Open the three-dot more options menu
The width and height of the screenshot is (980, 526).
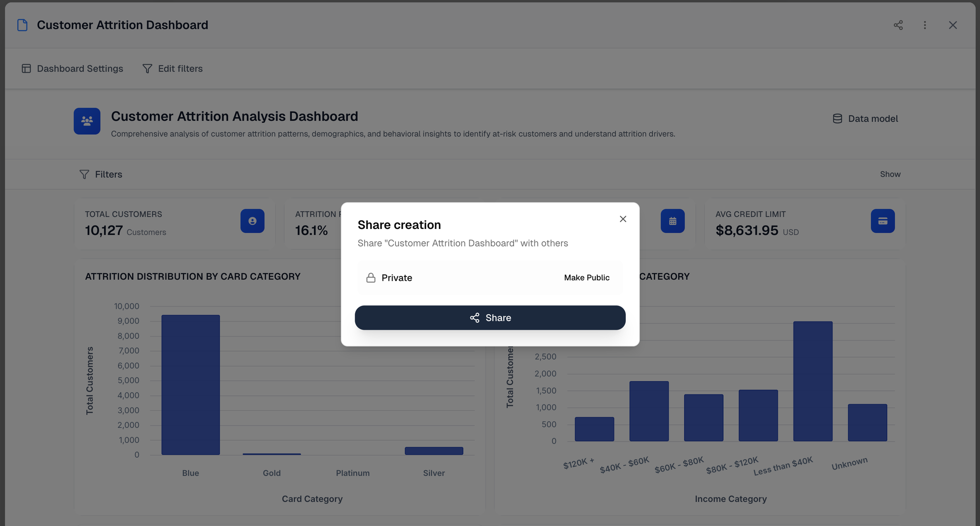point(925,25)
